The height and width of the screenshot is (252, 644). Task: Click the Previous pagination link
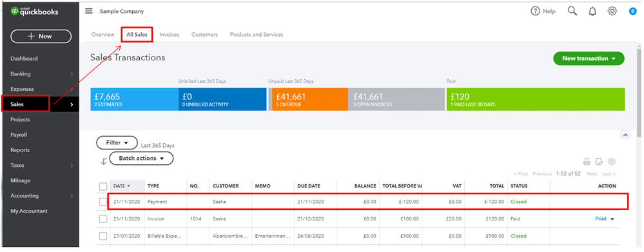coord(542,174)
